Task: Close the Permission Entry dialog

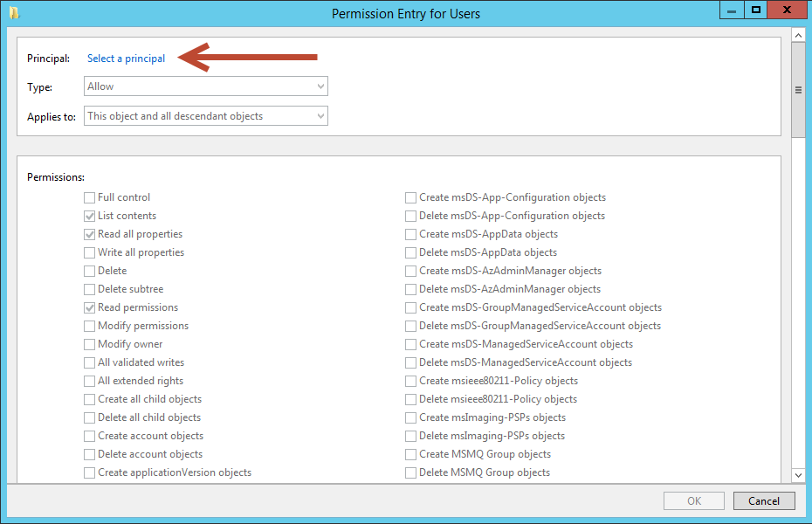Action: pyautogui.click(x=787, y=10)
